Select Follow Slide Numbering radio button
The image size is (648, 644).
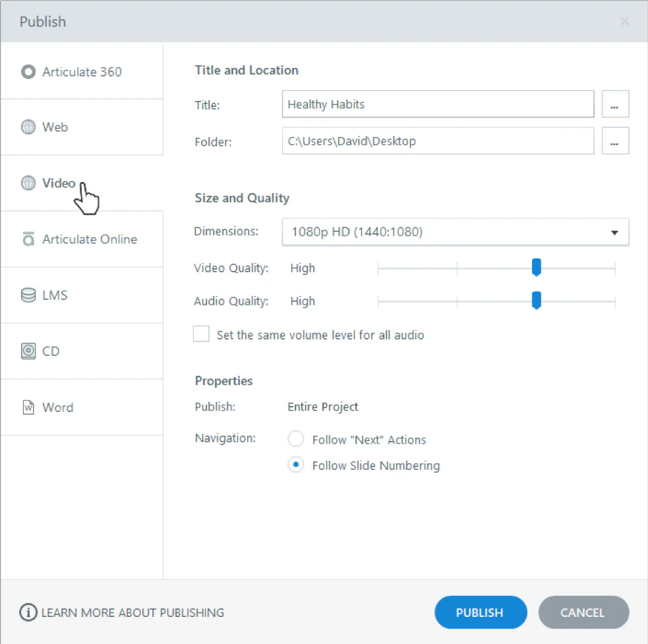[296, 465]
